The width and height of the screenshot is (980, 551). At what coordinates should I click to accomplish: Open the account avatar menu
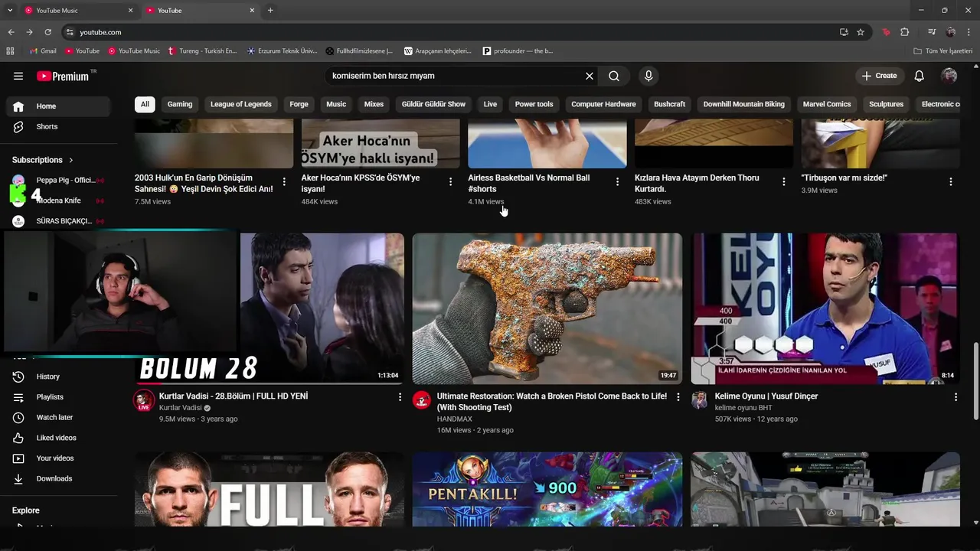click(x=949, y=76)
